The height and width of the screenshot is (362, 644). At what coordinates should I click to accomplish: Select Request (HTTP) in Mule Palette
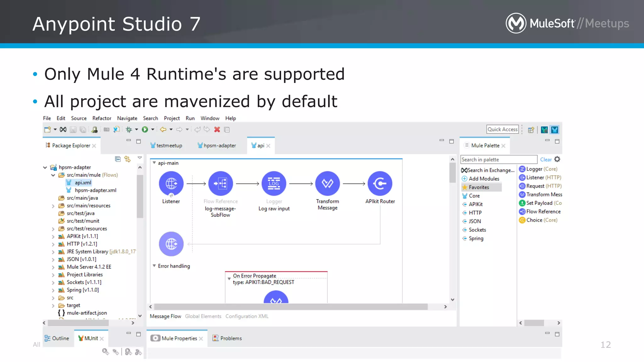pyautogui.click(x=540, y=186)
